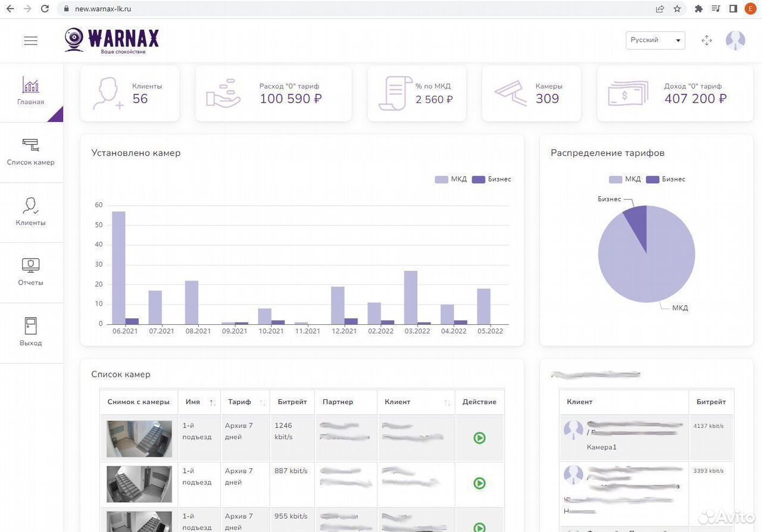Open Отчеты from the sidebar

[x=31, y=272]
